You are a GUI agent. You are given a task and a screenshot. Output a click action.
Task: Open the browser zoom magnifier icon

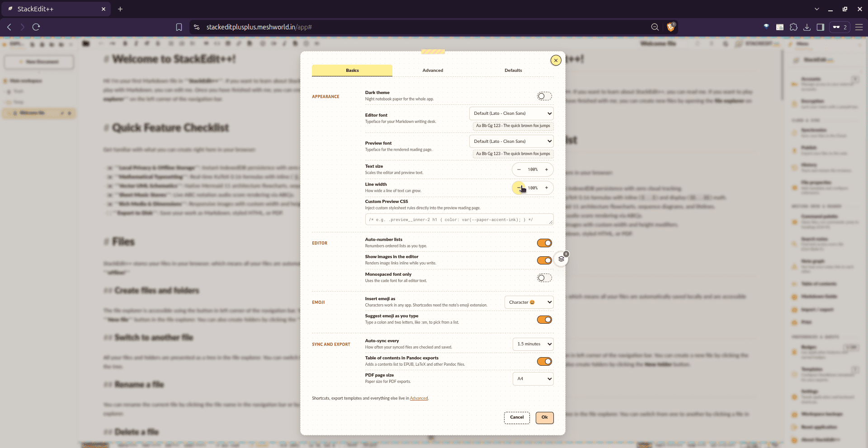(655, 27)
